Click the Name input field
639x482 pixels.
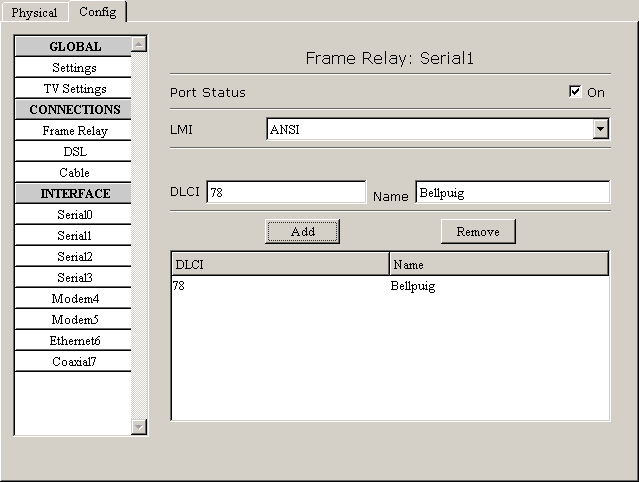pyautogui.click(x=511, y=192)
